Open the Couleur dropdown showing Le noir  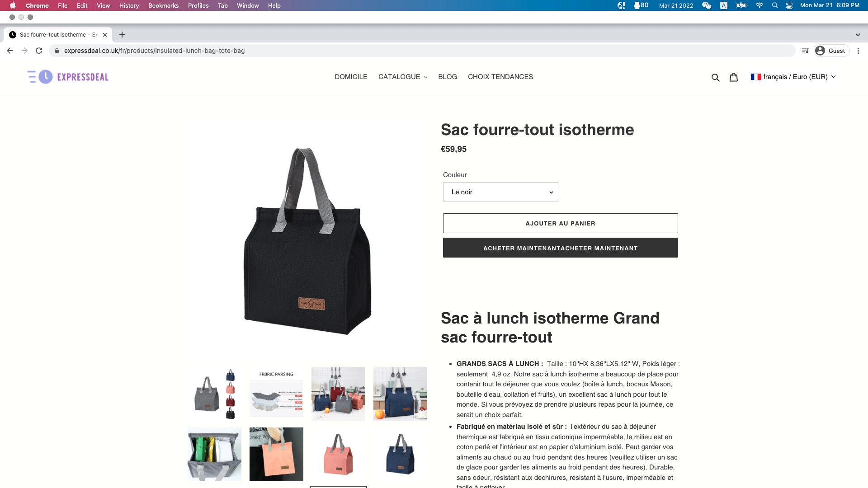pyautogui.click(x=500, y=192)
